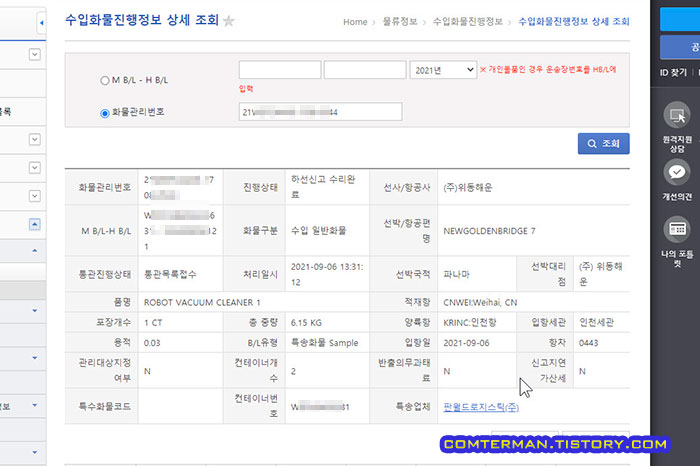Go to 수입화물진행정보 breadcrumb
This screenshot has height=466, width=700.
pyautogui.click(x=468, y=22)
